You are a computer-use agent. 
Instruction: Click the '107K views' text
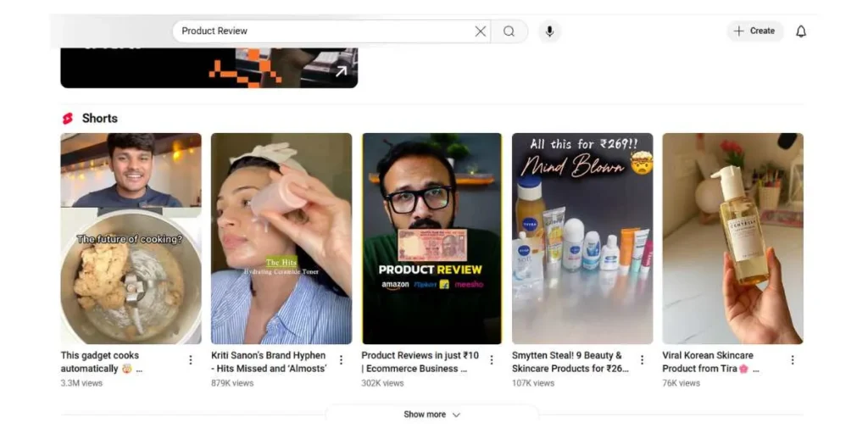pos(533,383)
